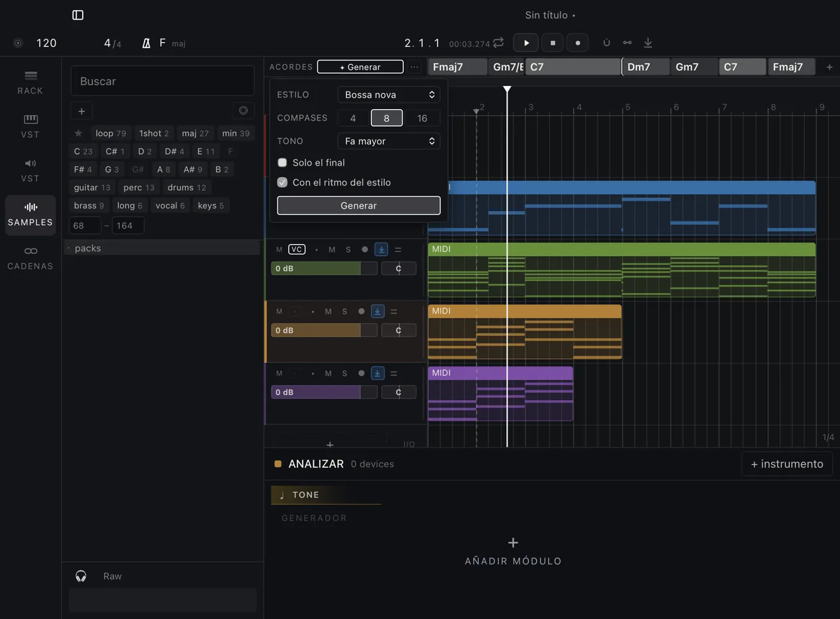Arm record on the green track
This screenshot has width=840, height=619.
click(365, 250)
